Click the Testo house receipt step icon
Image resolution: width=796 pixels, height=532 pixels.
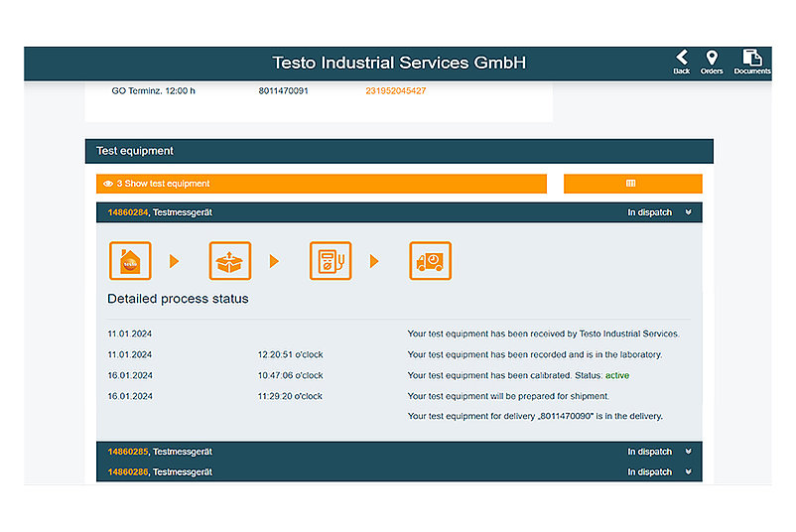point(130,261)
